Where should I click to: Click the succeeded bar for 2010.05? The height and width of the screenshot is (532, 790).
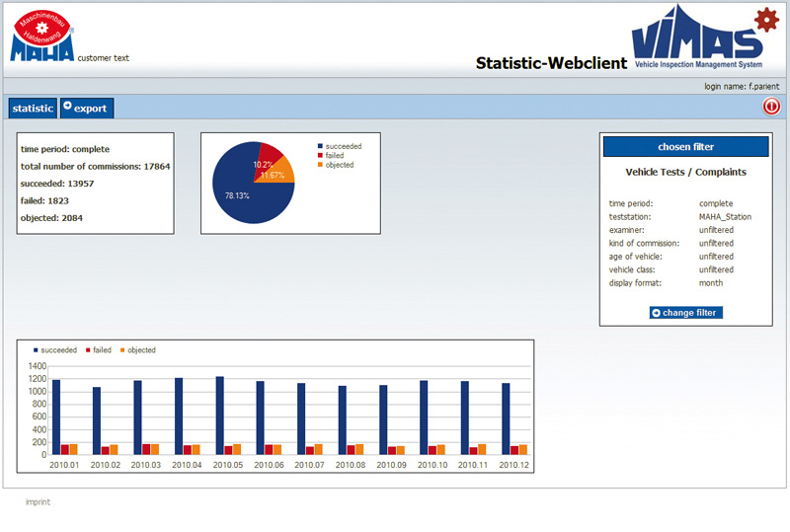pyautogui.click(x=219, y=415)
